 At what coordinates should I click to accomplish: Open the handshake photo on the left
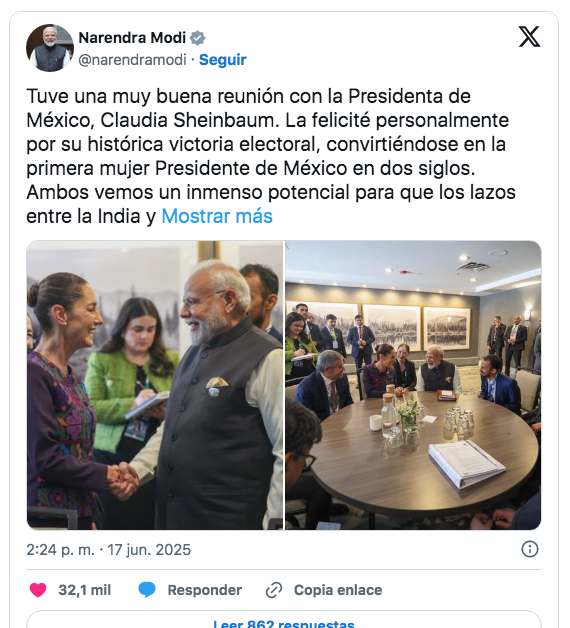click(155, 385)
